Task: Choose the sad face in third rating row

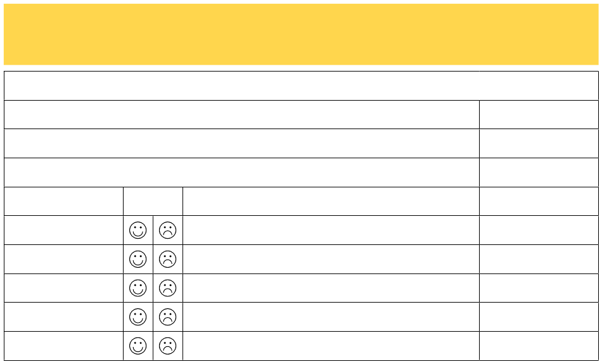Action: pyautogui.click(x=168, y=288)
